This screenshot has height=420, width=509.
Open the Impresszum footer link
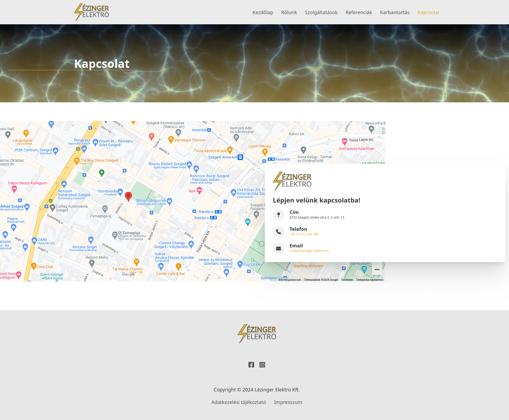288,402
